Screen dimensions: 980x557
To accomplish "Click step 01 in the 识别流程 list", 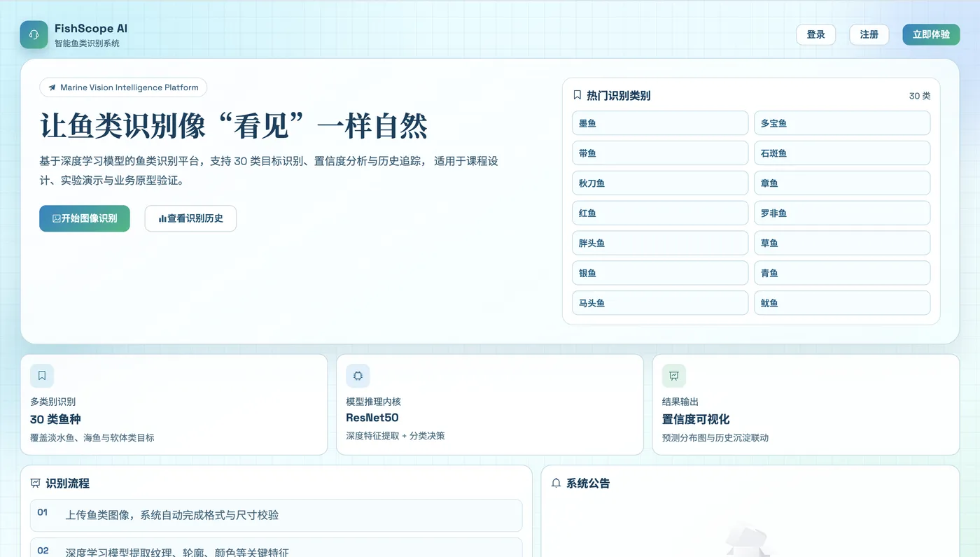I will [276, 514].
